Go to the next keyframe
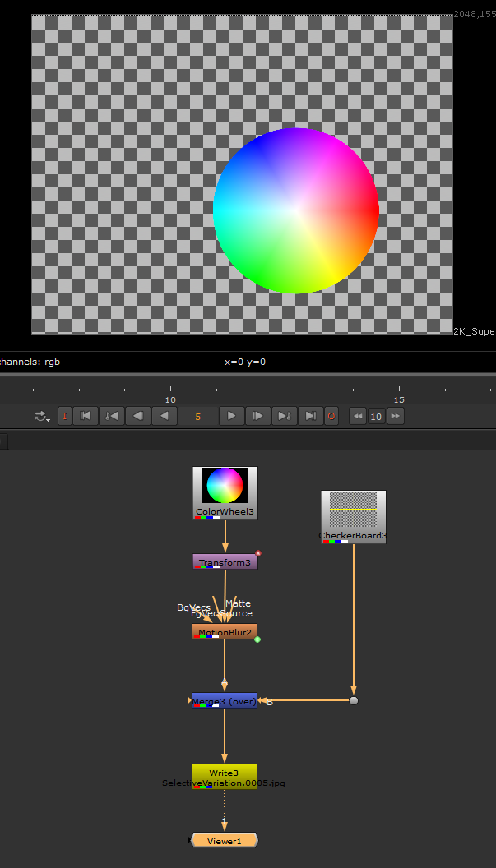 click(285, 416)
